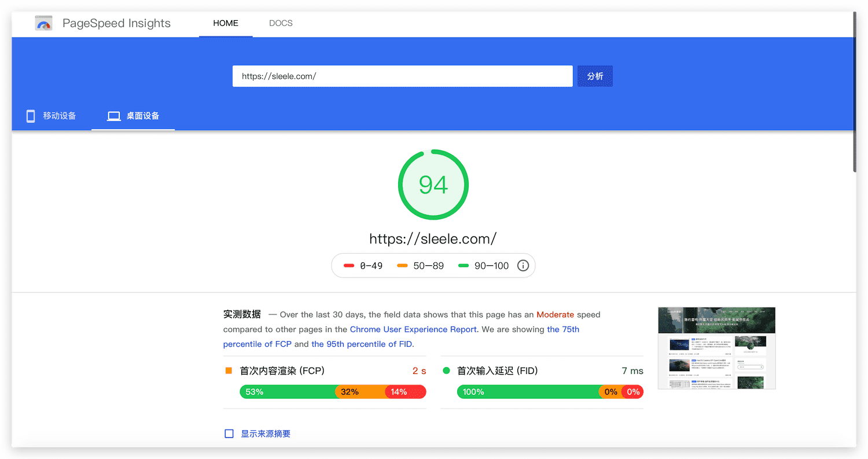Open the Chrome User Experience Report link
Viewport: 868px width, 459px height.
[414, 330]
